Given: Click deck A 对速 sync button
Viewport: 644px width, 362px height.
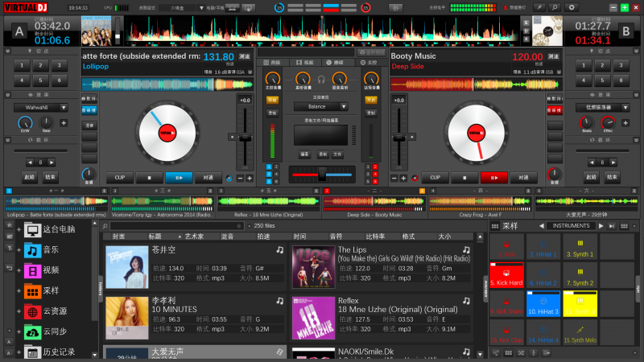Looking at the screenshot, I should [208, 177].
